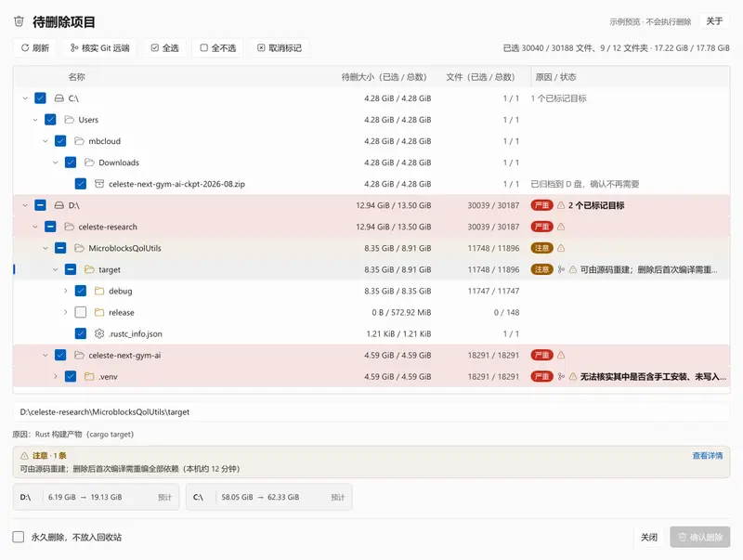Expand the .venv folder node
This screenshot has width=743, height=560.
56,377
